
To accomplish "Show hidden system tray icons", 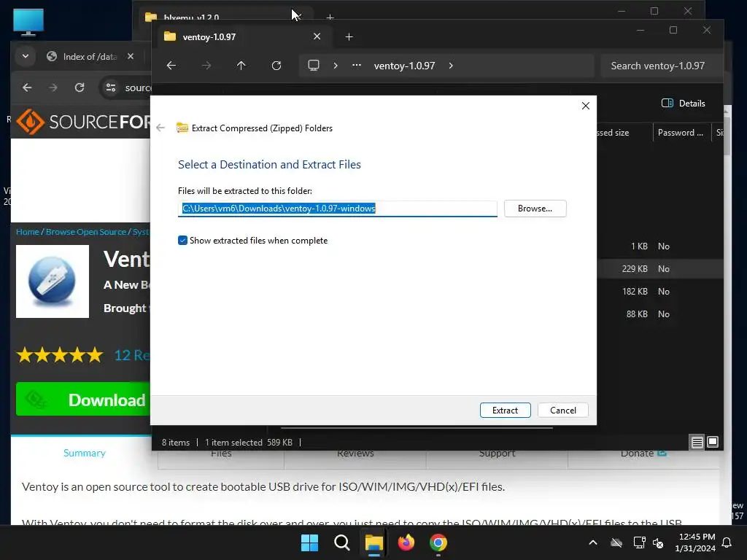I will [593, 542].
